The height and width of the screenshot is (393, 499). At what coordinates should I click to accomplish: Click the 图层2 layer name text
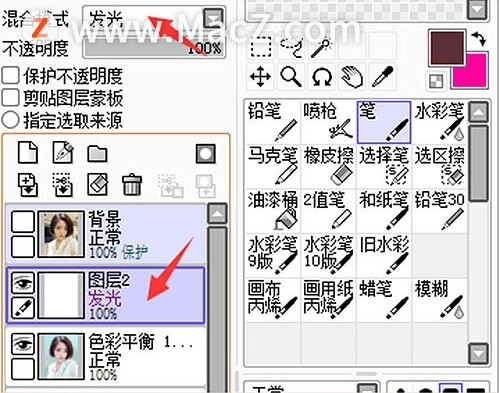tap(109, 280)
